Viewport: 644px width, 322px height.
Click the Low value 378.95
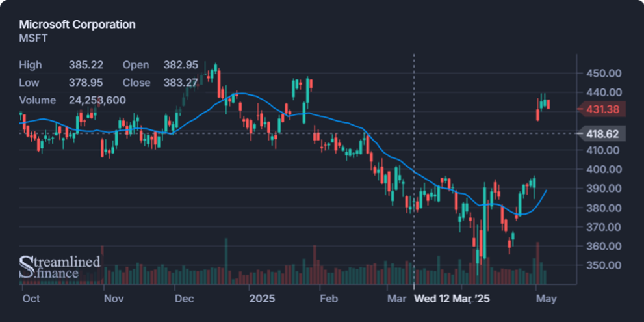pos(86,83)
